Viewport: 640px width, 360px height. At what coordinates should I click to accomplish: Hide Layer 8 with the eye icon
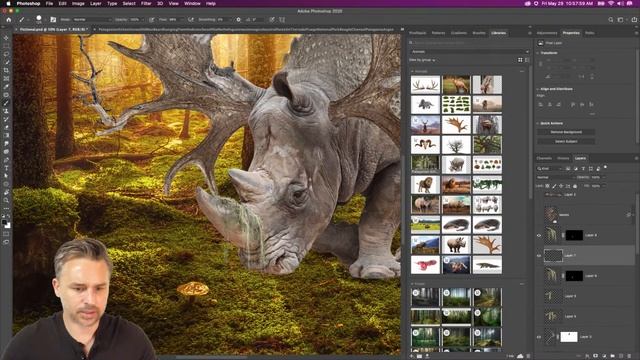coord(539,236)
